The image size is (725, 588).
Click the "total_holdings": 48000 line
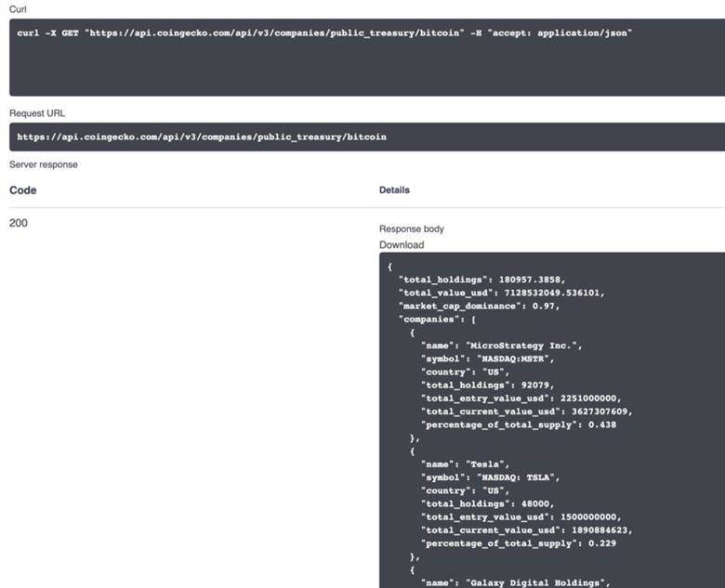(x=487, y=503)
